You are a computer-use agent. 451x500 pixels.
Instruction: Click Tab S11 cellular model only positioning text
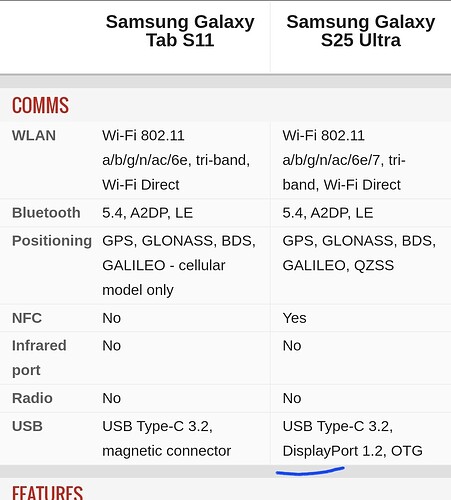[x=164, y=277]
